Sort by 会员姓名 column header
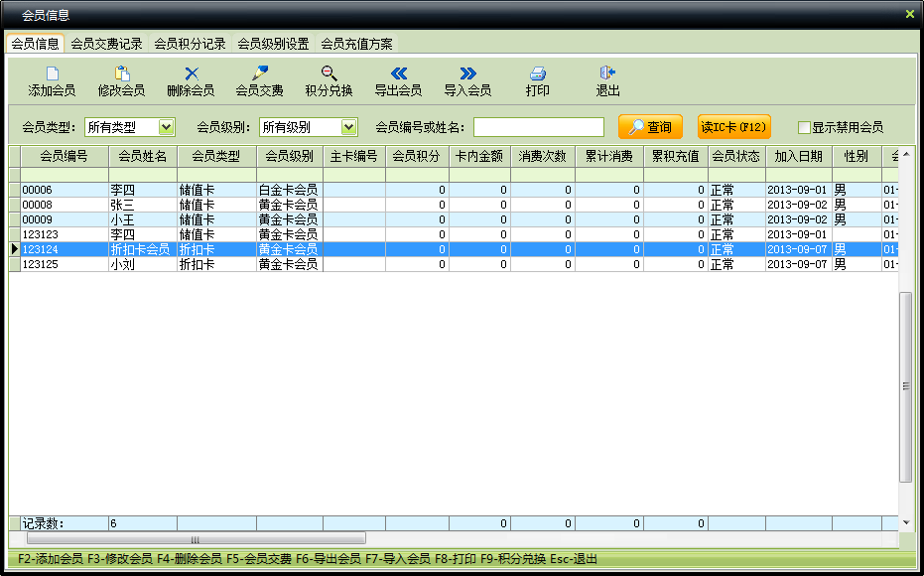 [x=143, y=156]
